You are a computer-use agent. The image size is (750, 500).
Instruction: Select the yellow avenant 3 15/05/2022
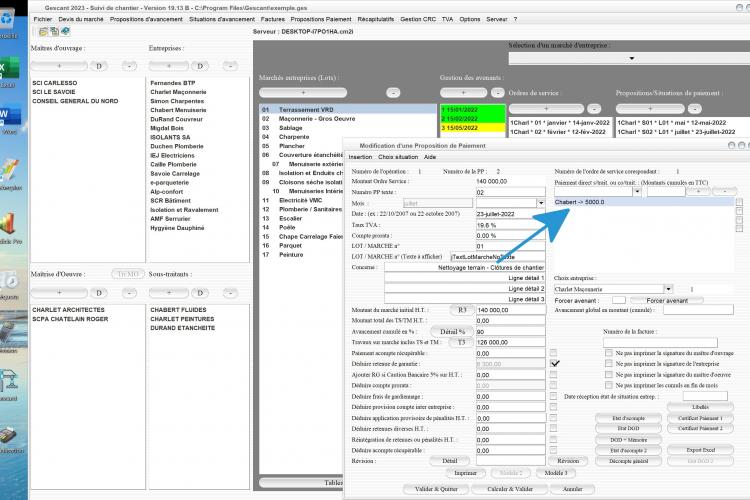coord(473,128)
